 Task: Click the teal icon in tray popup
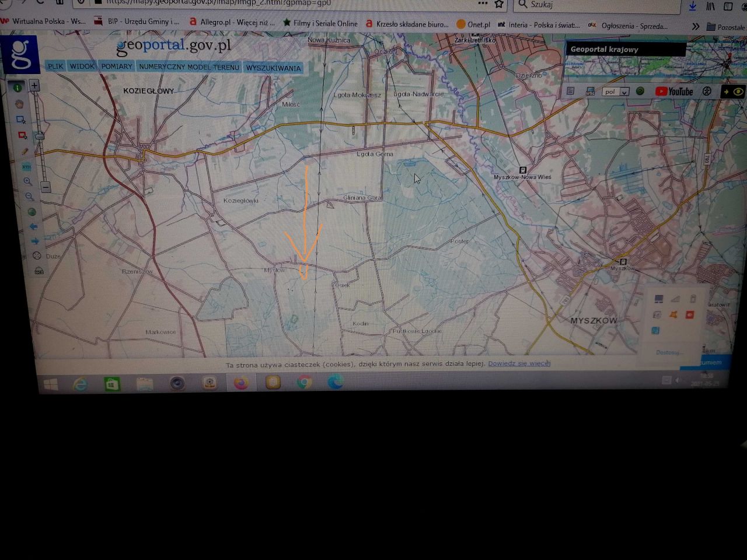(x=655, y=331)
